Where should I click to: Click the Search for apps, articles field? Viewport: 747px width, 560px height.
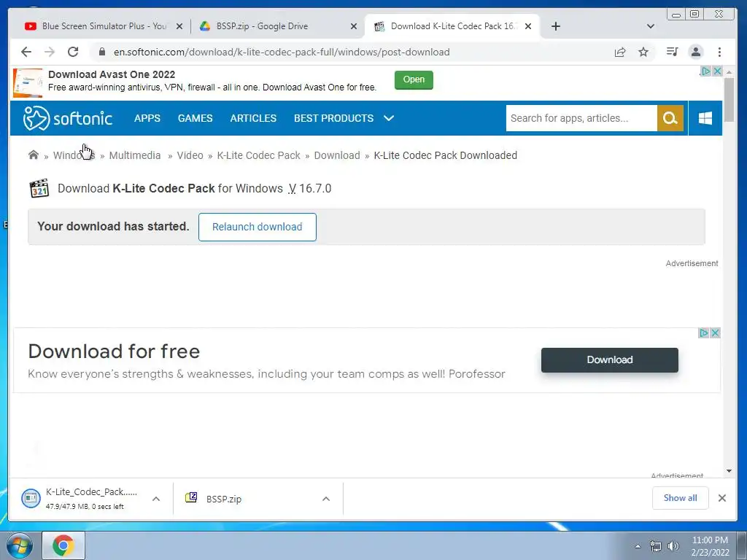pos(581,118)
